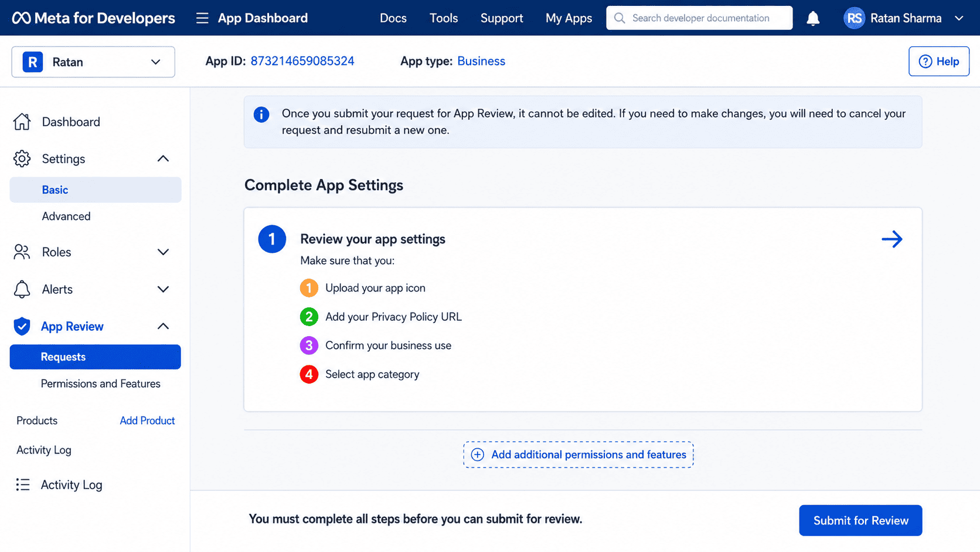Click the Dashboard label in sidebar
980x552 pixels.
[x=71, y=122]
